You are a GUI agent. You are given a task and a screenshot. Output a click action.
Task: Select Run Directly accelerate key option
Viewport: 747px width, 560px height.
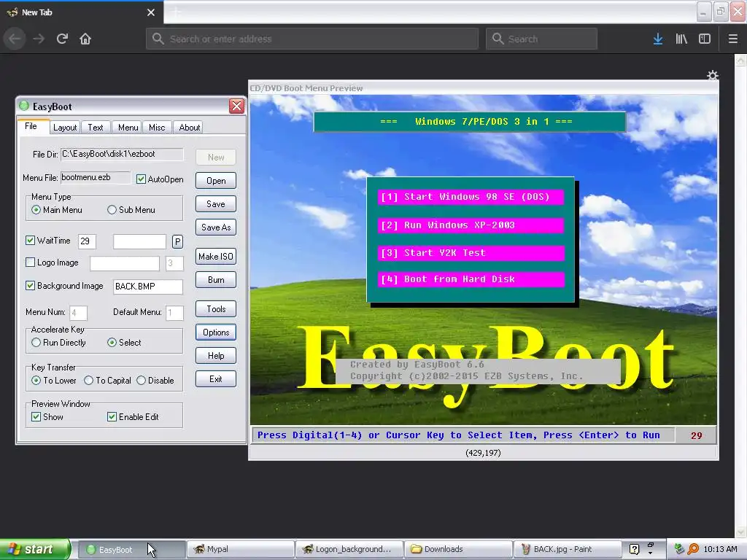tap(36, 343)
